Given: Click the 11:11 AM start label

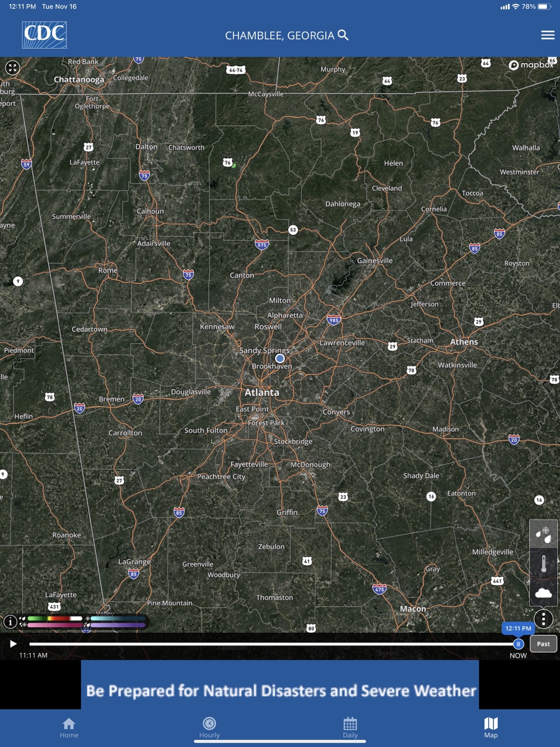Looking at the screenshot, I should click(x=34, y=655).
